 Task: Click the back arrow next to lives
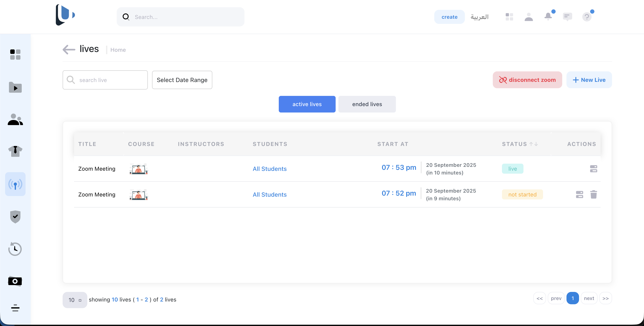pyautogui.click(x=69, y=49)
